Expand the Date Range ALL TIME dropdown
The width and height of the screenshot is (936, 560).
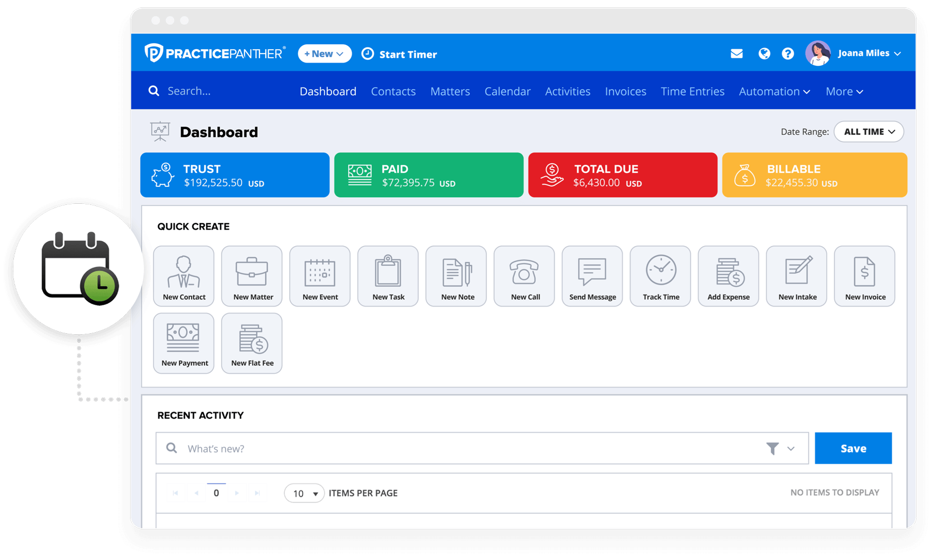coord(869,132)
